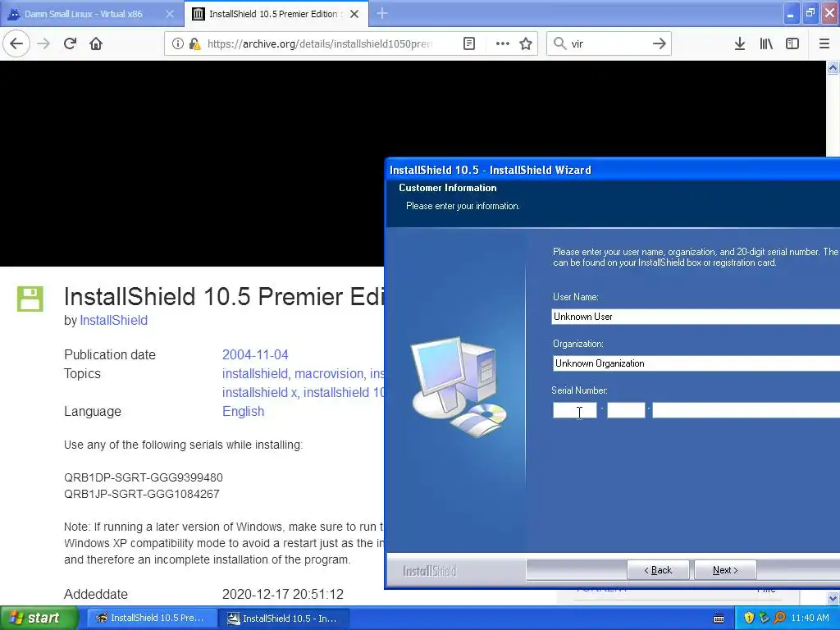Image resolution: width=840 pixels, height=630 pixels.
Task: Click the Addeddate value 2020-12-17 20:51:12
Action: 283,594
